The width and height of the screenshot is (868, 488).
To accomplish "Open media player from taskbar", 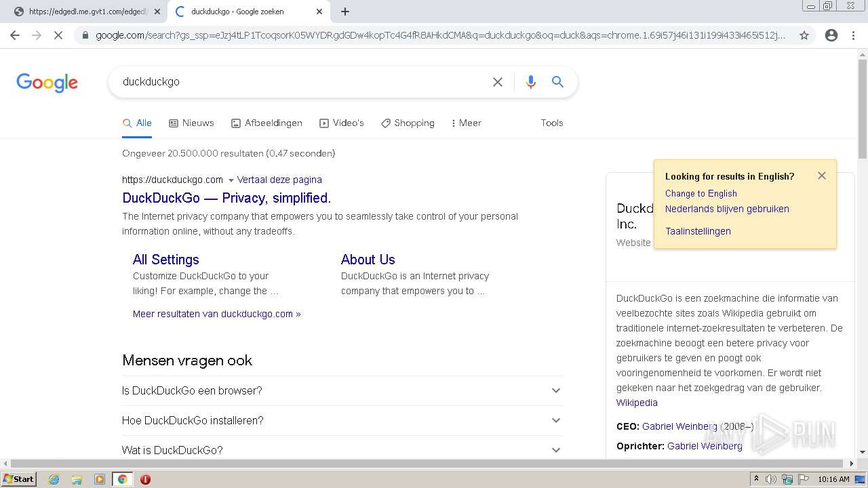I will tap(100, 479).
